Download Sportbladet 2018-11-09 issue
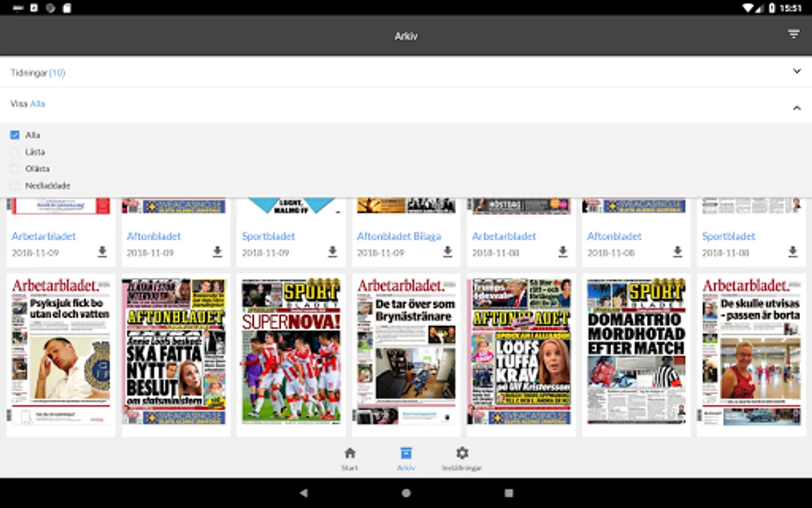Viewport: 812px width, 508px height. coord(332,252)
